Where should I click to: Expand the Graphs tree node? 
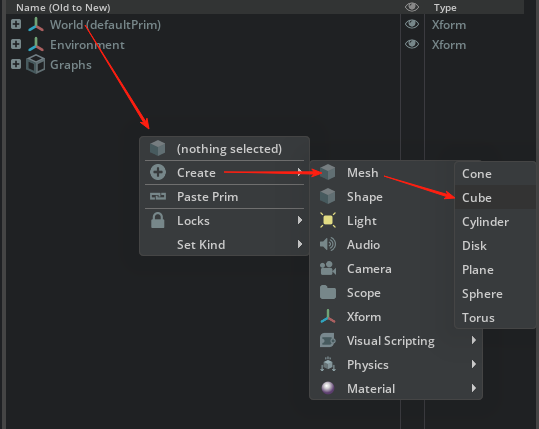[16, 64]
